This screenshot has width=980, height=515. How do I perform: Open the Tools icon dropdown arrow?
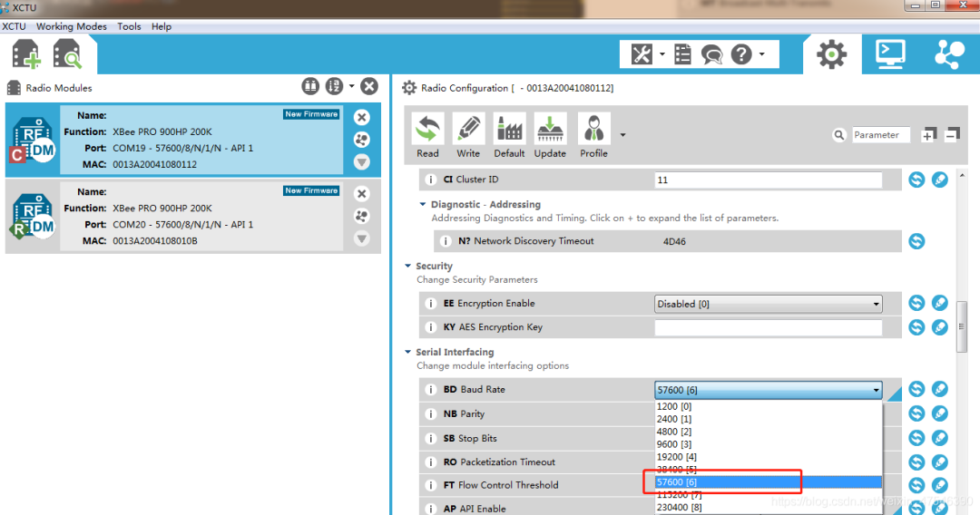click(x=661, y=54)
